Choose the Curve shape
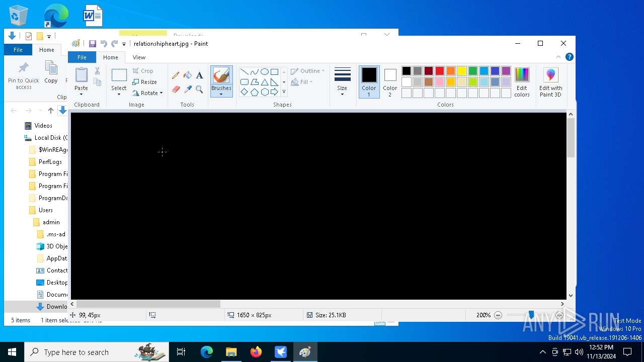644x362 pixels. (254, 71)
